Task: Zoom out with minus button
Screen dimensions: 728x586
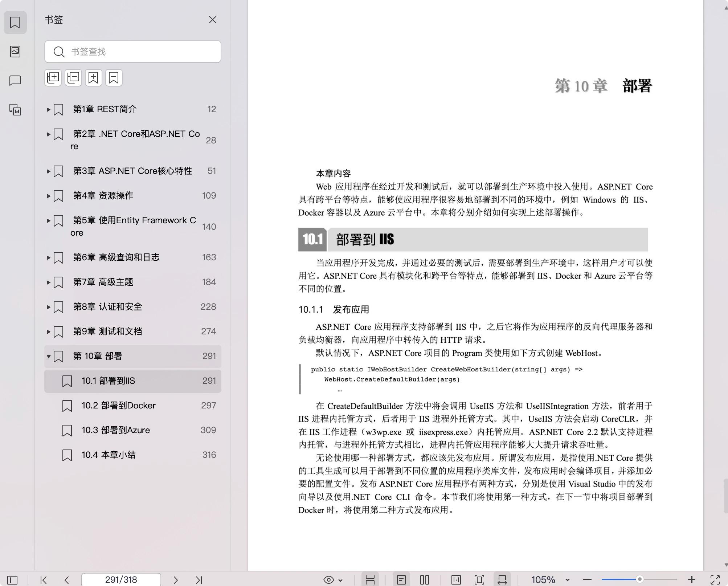Action: [587, 580]
